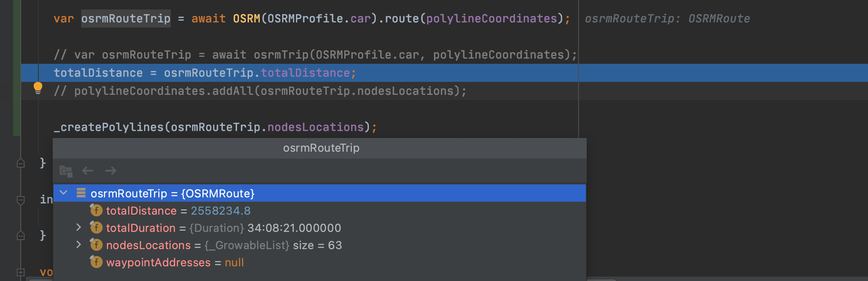Image resolution: width=868 pixels, height=281 pixels.
Task: Expand the nodesLocations tree node
Action: click(x=79, y=245)
